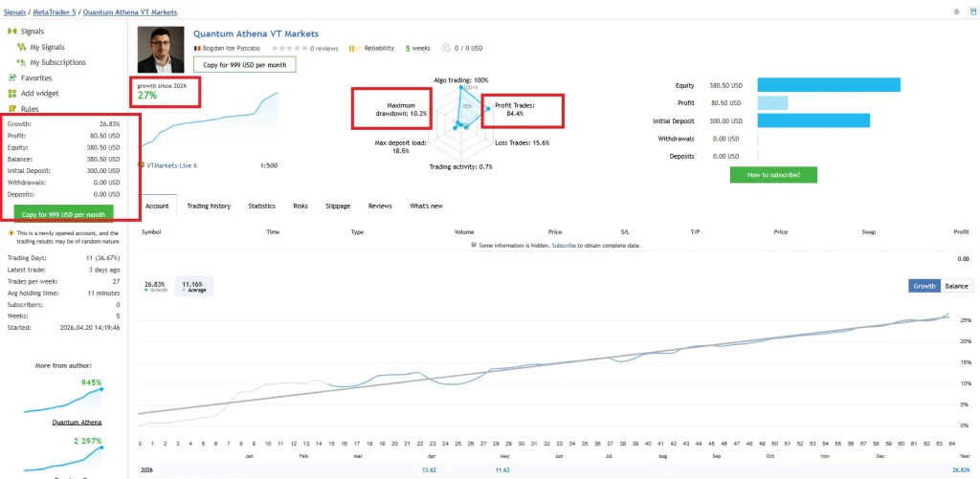
Task: Click the Initial Deposit bar in the funds chart
Action: pyautogui.click(x=813, y=120)
